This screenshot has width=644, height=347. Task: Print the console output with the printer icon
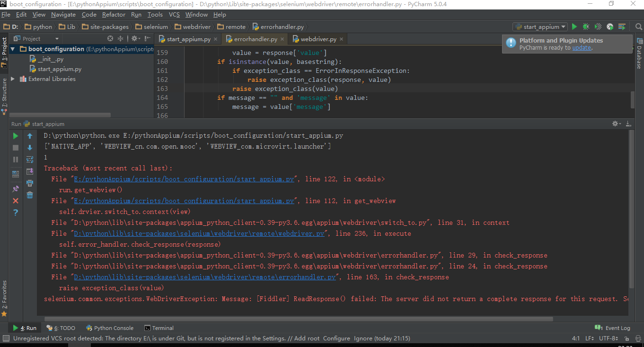(x=30, y=183)
